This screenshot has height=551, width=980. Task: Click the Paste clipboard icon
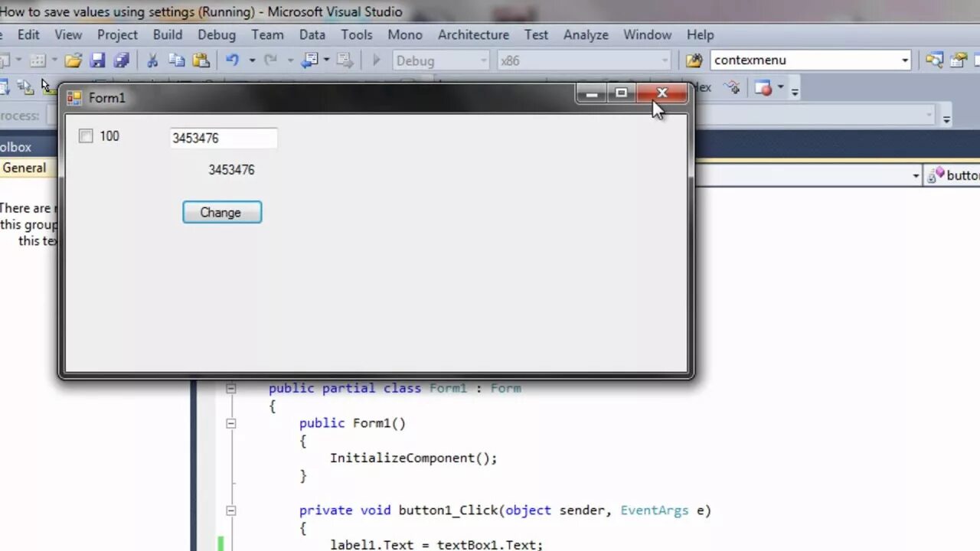(x=201, y=60)
